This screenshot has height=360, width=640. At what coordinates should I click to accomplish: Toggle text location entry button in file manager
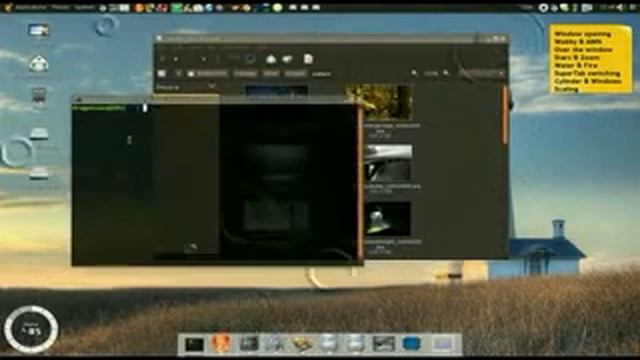(162, 74)
